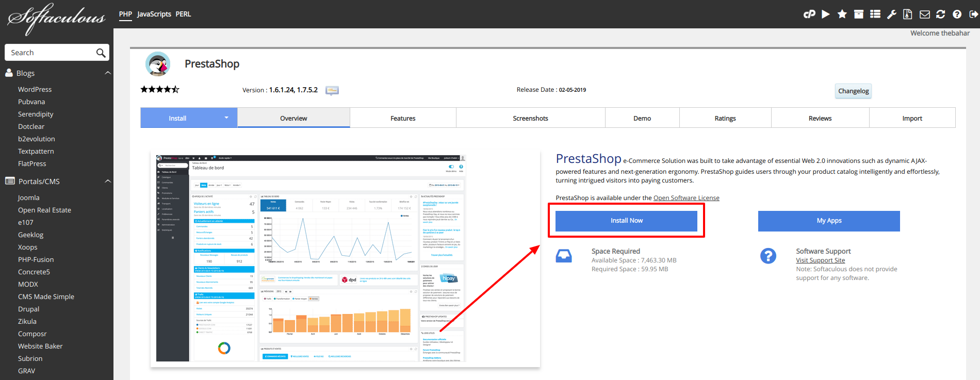Screen dimensions: 980x380
Task: Open CMS Made Simple in sidebar
Action: [x=46, y=296]
